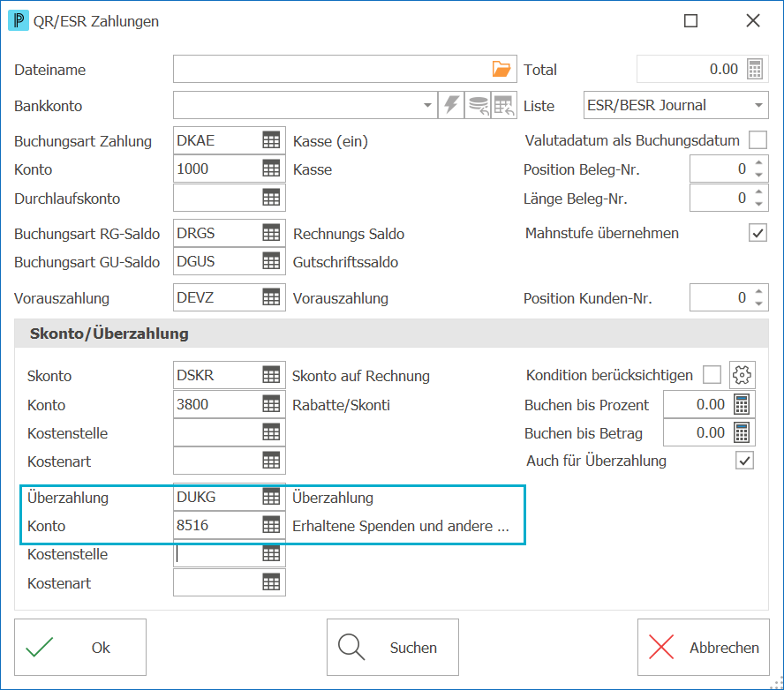Open lookup grid for Konto 8516
The height and width of the screenshot is (690, 784).
(x=271, y=525)
